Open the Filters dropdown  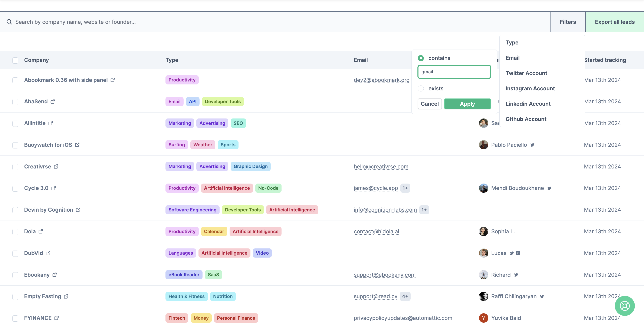point(568,22)
